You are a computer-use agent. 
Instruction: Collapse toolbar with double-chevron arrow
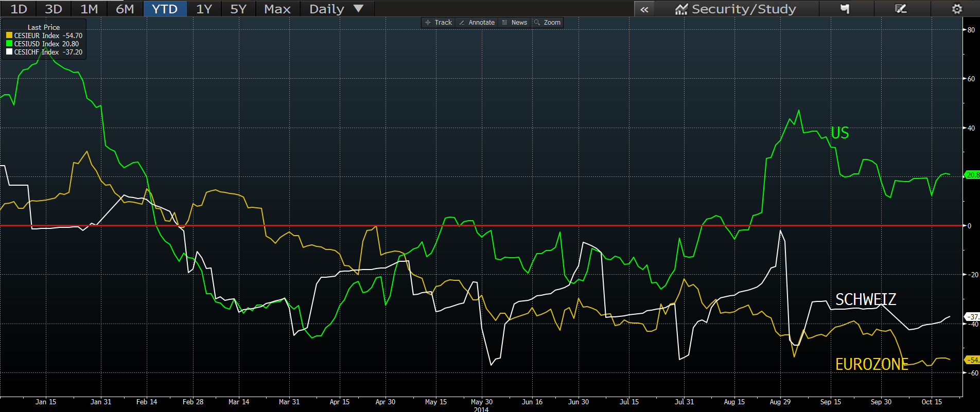pos(644,9)
